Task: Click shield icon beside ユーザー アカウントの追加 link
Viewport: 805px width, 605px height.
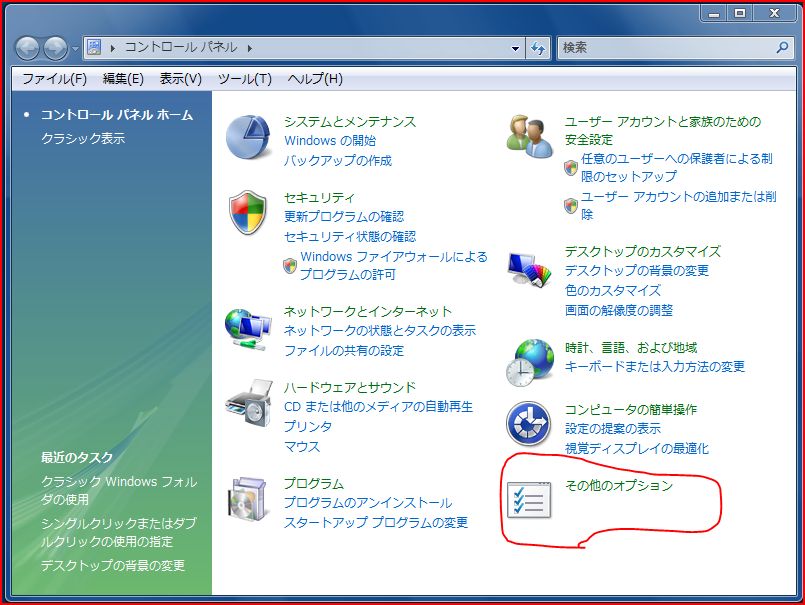Action: (571, 205)
